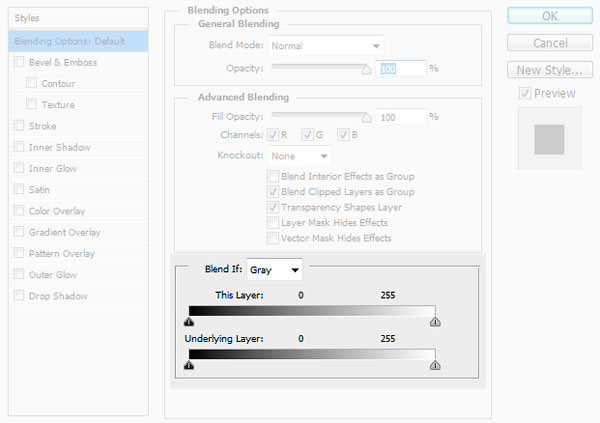
Task: Enable the Pattern Overlay checkbox
Action: pos(19,253)
